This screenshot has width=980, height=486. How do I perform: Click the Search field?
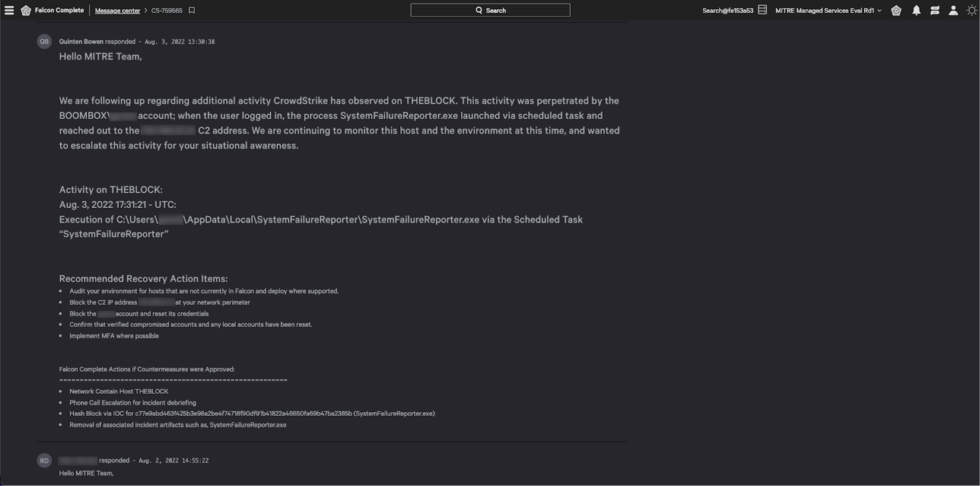click(490, 10)
